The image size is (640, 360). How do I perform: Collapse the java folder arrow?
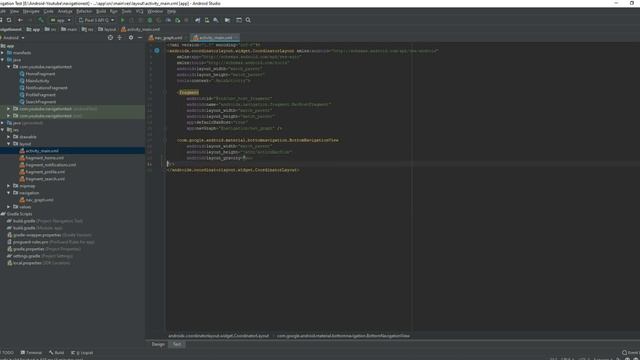tap(2, 60)
